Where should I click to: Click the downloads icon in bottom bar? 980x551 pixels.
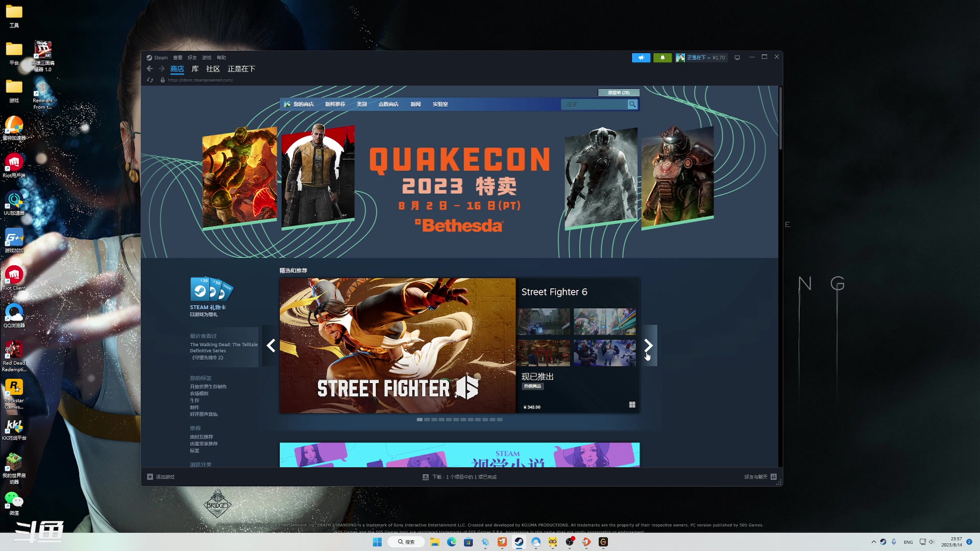[x=426, y=477]
